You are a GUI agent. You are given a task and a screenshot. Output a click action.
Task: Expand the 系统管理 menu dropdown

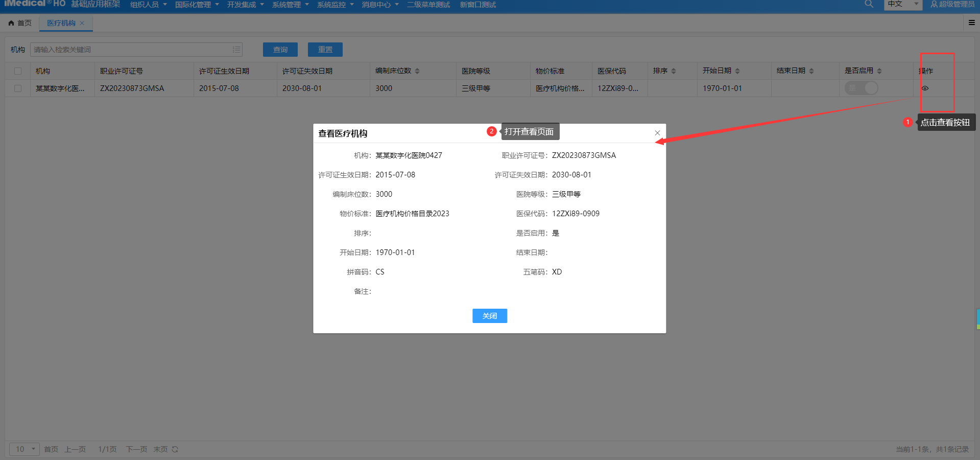pos(290,5)
